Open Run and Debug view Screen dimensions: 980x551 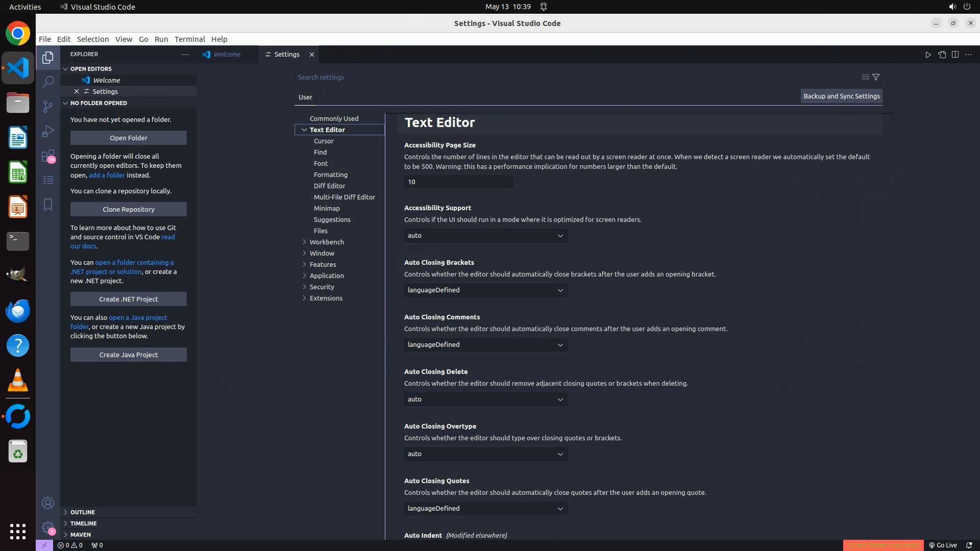point(48,131)
